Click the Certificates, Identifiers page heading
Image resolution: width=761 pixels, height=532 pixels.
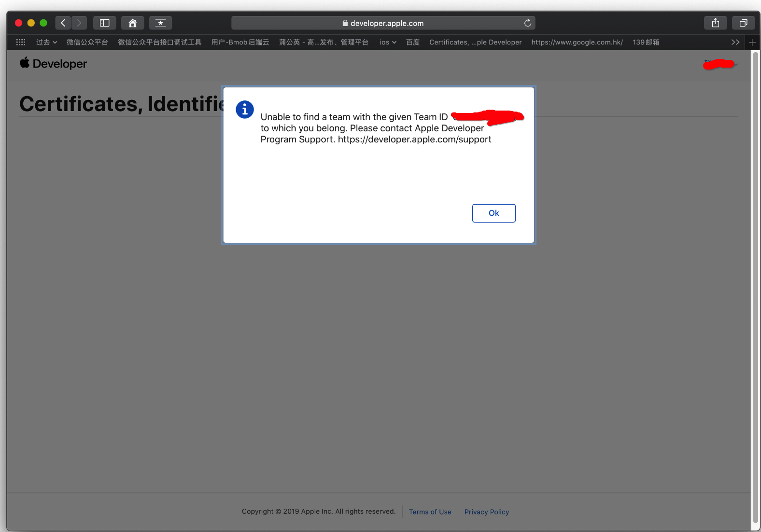pos(121,104)
